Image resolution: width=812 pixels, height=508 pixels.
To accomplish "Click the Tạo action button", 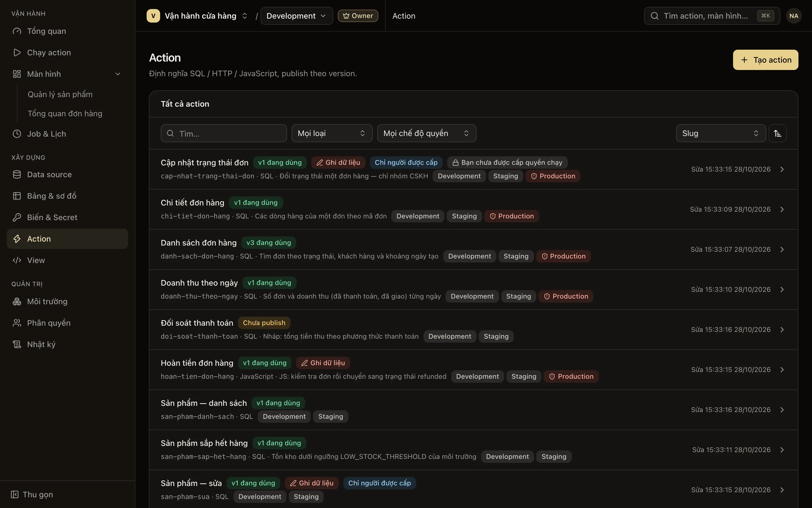I will pos(765,60).
